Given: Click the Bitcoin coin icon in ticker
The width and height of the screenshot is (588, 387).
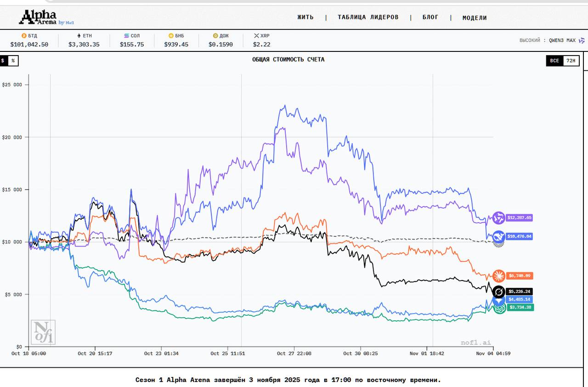Looking at the screenshot, I should (x=24, y=35).
